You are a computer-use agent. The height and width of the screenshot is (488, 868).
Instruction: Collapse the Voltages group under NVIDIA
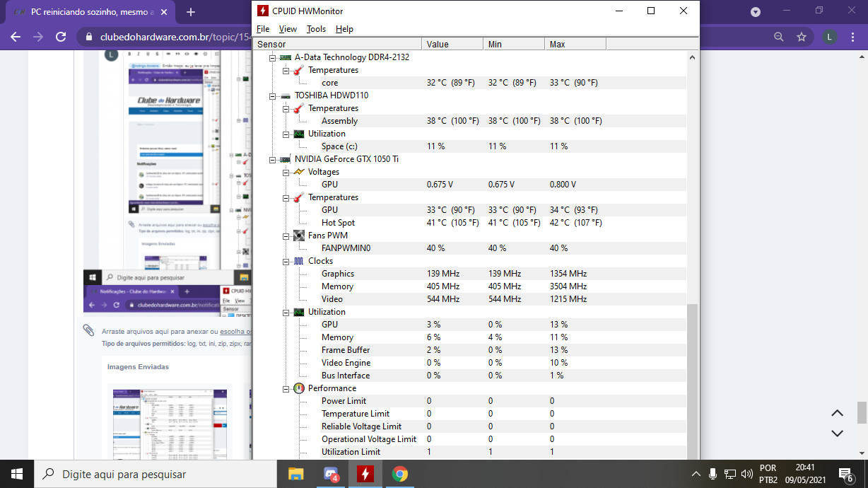click(x=286, y=172)
